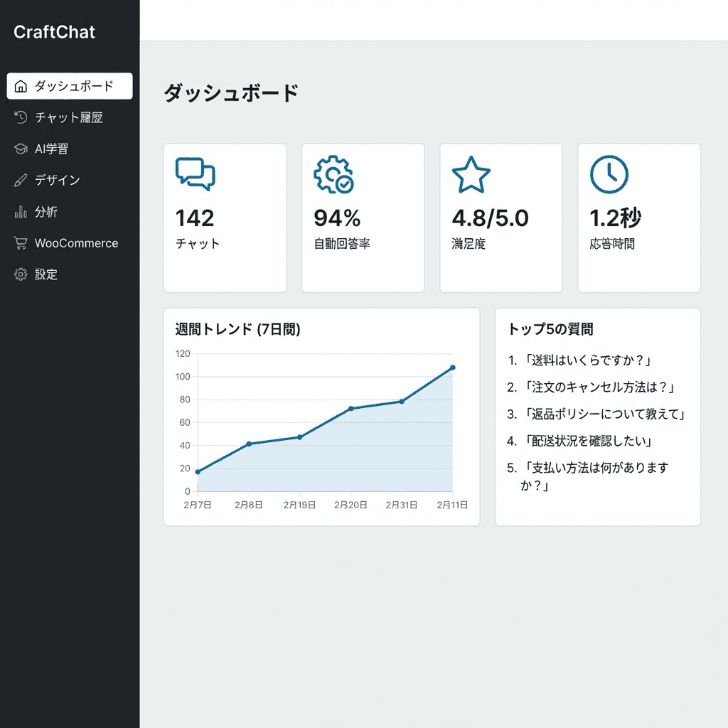This screenshot has height=728, width=728.
Task: Select the デザイン pencil icon
Action: click(x=20, y=180)
